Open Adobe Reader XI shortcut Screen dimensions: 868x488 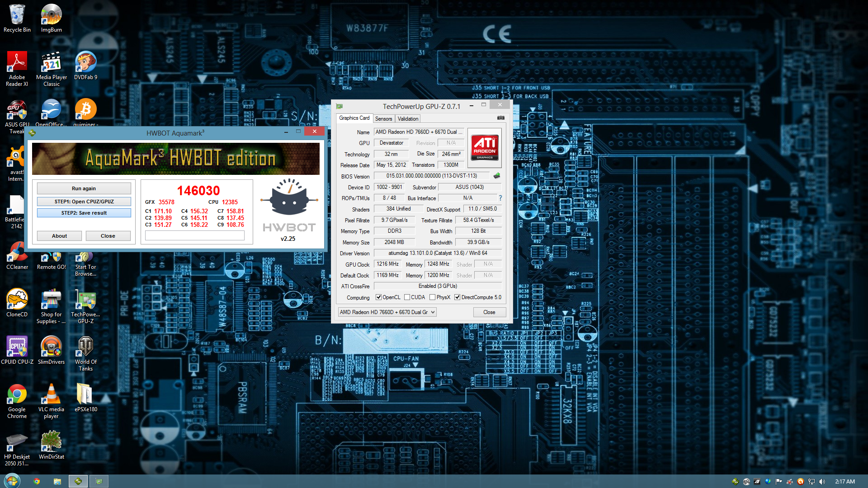coord(17,69)
